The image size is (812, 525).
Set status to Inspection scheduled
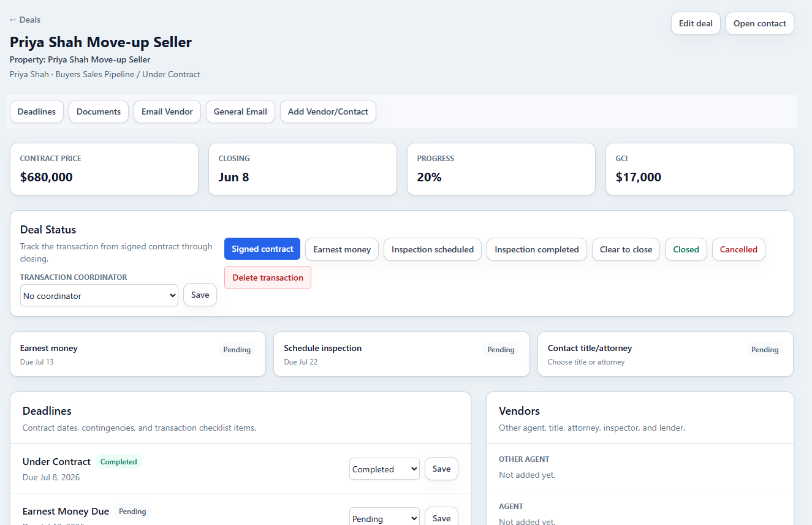[433, 249]
